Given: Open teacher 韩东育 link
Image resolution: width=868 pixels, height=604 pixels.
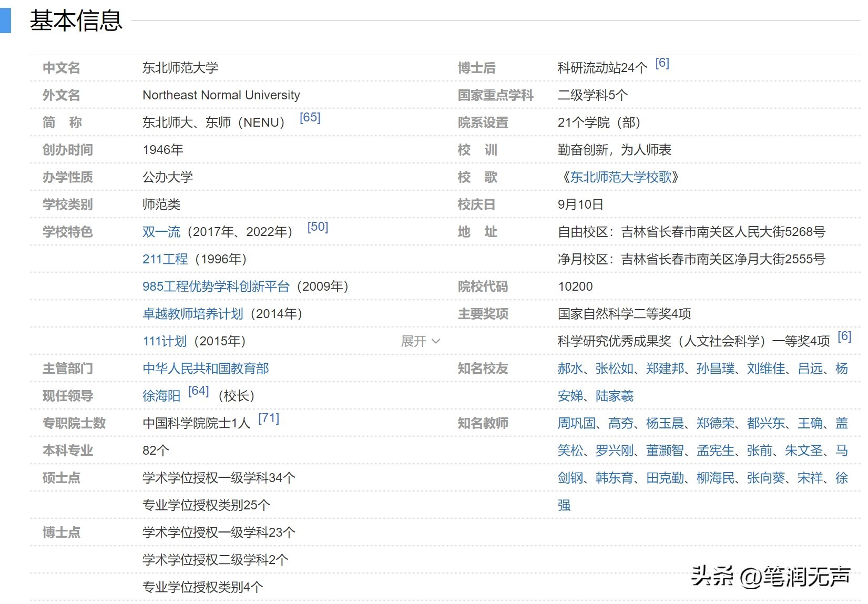Looking at the screenshot, I should click(615, 478).
